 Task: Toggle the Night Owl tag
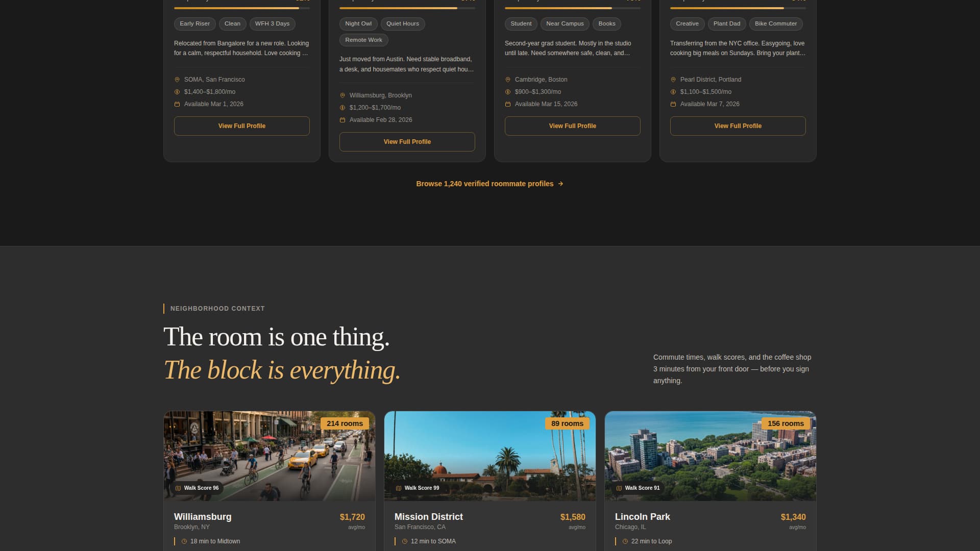point(358,23)
